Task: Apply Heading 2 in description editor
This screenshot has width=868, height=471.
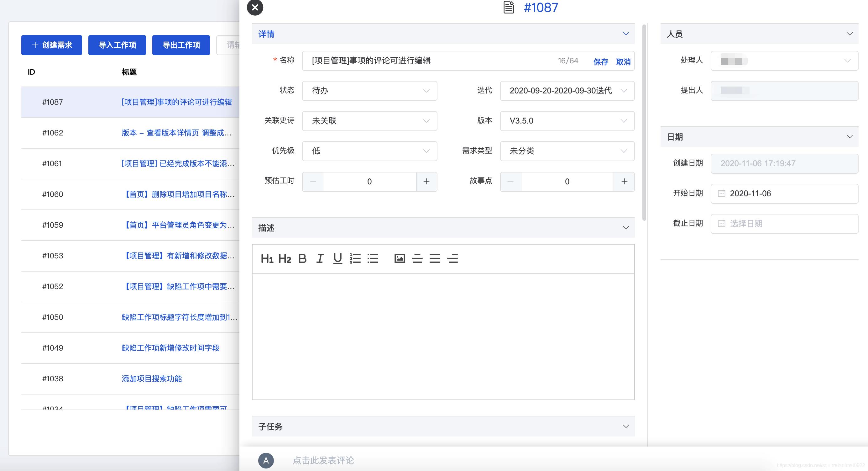Action: point(285,259)
